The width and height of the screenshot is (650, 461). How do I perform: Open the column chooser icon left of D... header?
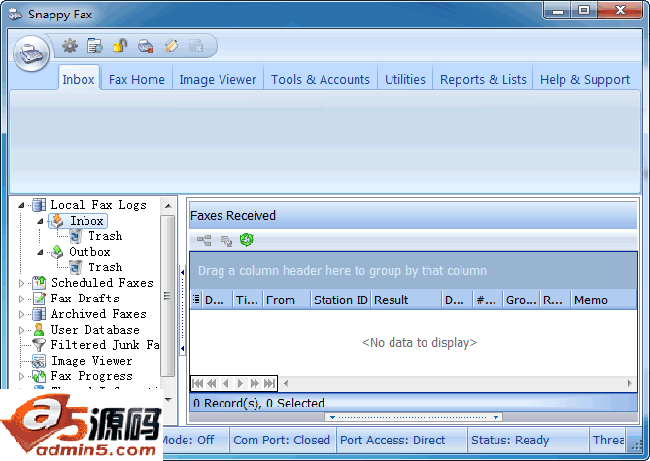(196, 299)
